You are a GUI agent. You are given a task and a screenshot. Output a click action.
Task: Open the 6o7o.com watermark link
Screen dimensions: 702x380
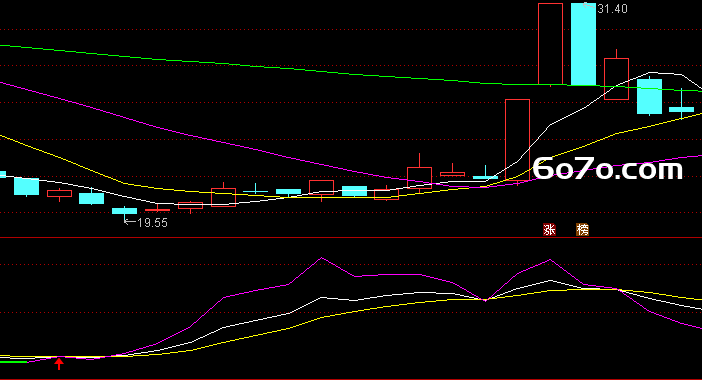point(608,169)
